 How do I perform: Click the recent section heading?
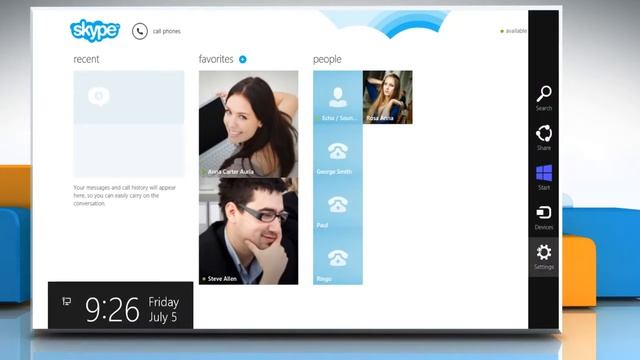pos(86,59)
